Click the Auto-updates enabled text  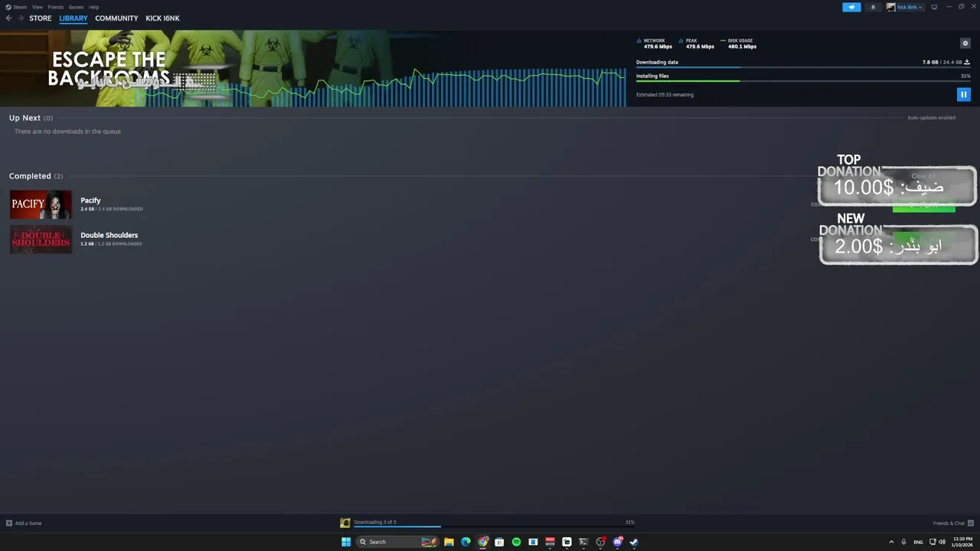pyautogui.click(x=931, y=118)
